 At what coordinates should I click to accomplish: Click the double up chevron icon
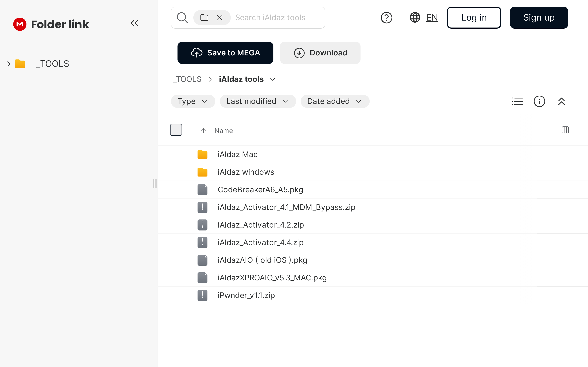click(x=561, y=101)
